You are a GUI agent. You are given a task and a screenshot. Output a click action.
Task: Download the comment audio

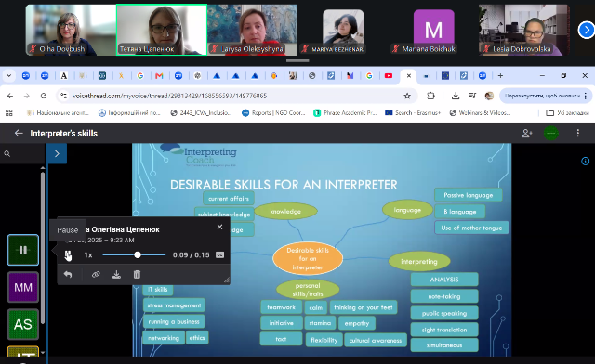click(116, 274)
